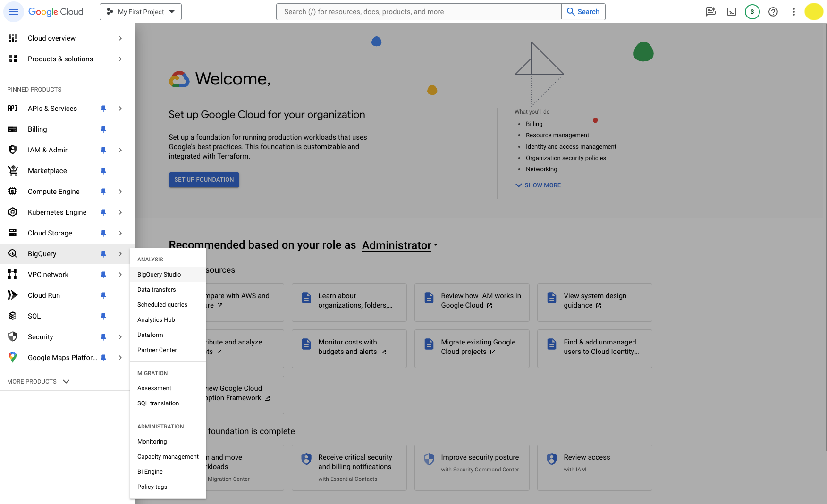The image size is (827, 504).
Task: Select the Compute Engine icon in the sidebar
Action: click(x=13, y=192)
